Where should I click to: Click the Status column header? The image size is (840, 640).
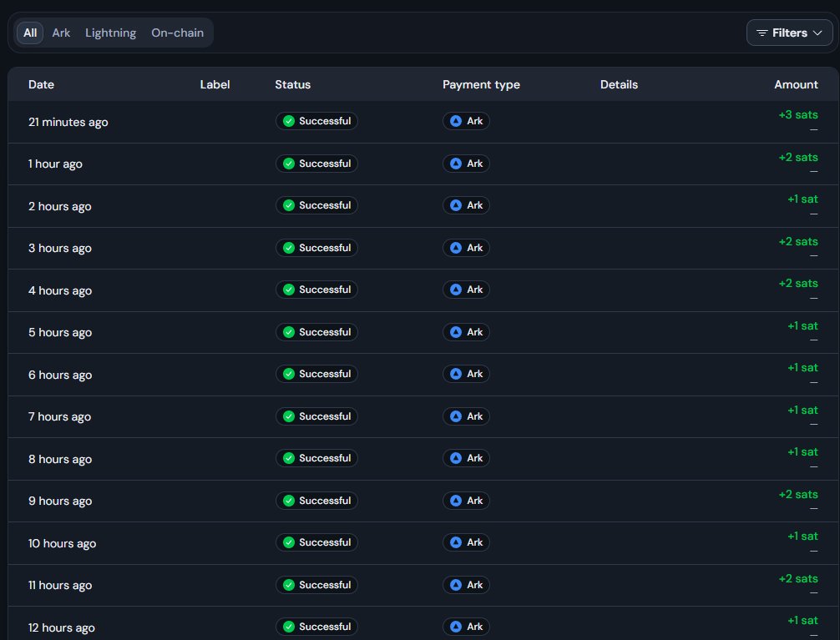(292, 84)
